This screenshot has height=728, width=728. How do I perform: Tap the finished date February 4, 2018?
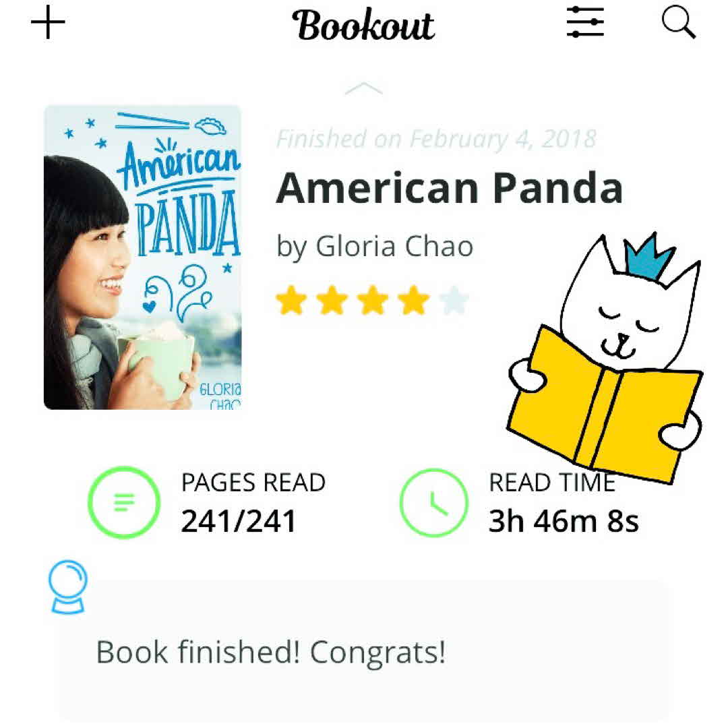pos(436,139)
